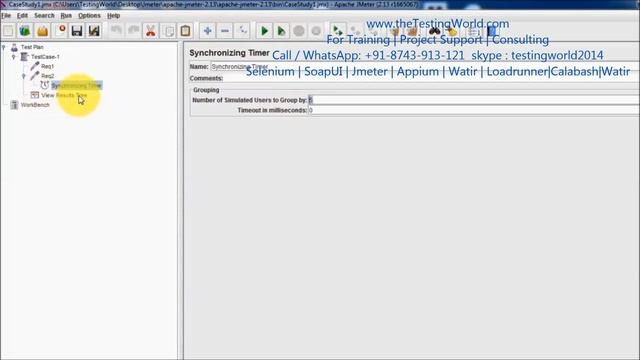
Task: Click the grey Stop test icon
Action: (x=299, y=31)
